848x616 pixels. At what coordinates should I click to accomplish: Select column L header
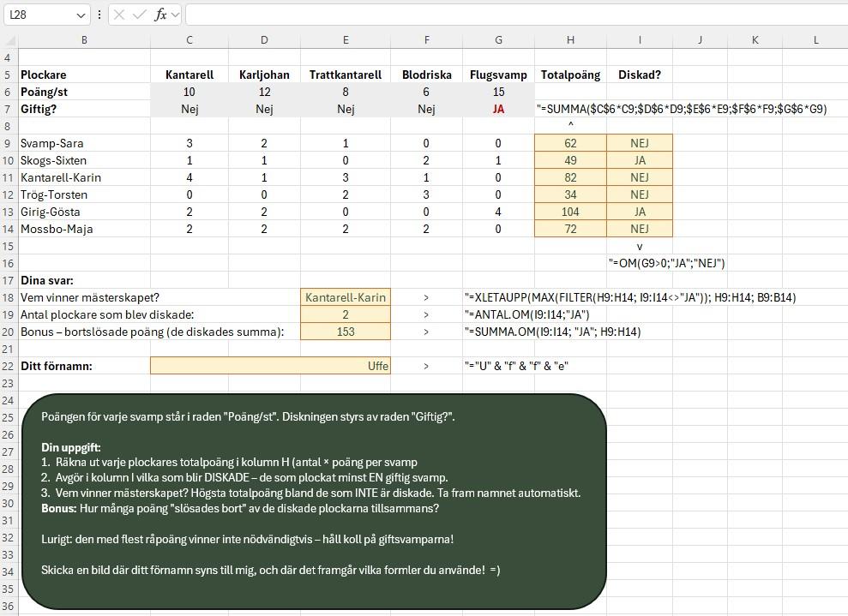click(x=815, y=40)
